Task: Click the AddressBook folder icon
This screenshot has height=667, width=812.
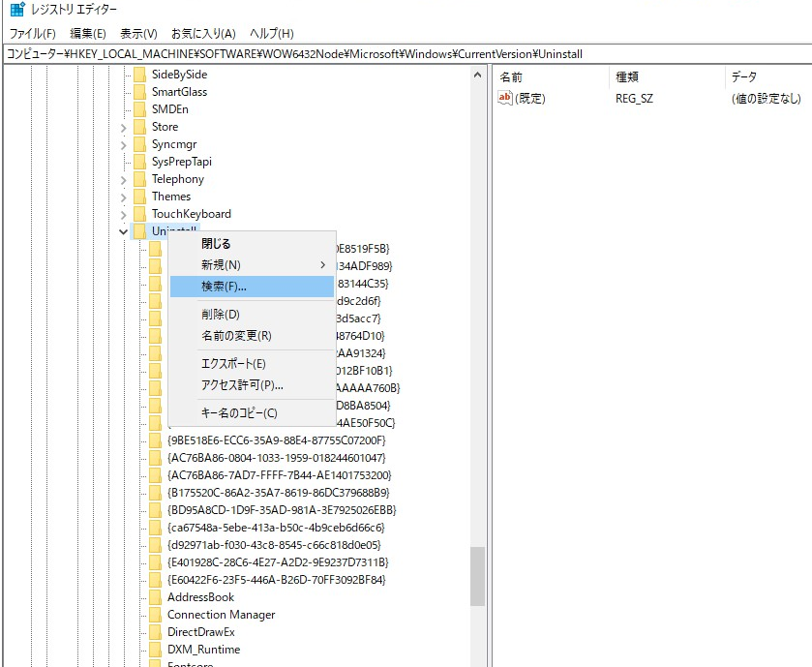Action: (x=156, y=597)
